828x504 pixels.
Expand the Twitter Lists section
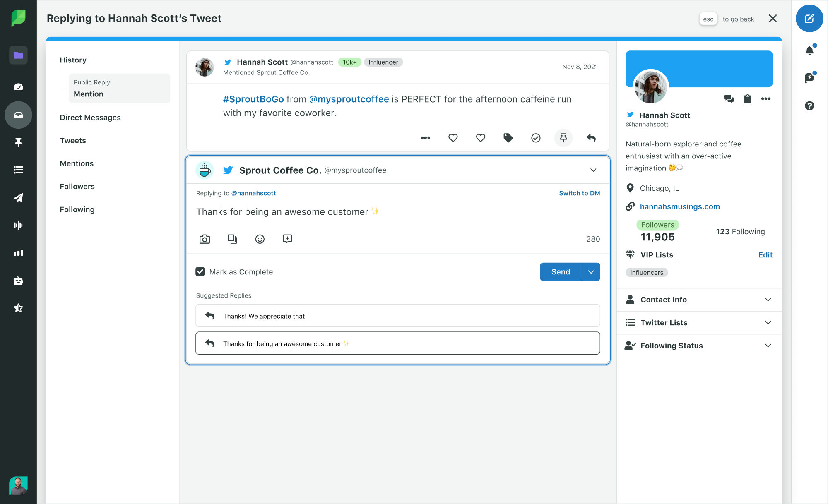click(699, 323)
